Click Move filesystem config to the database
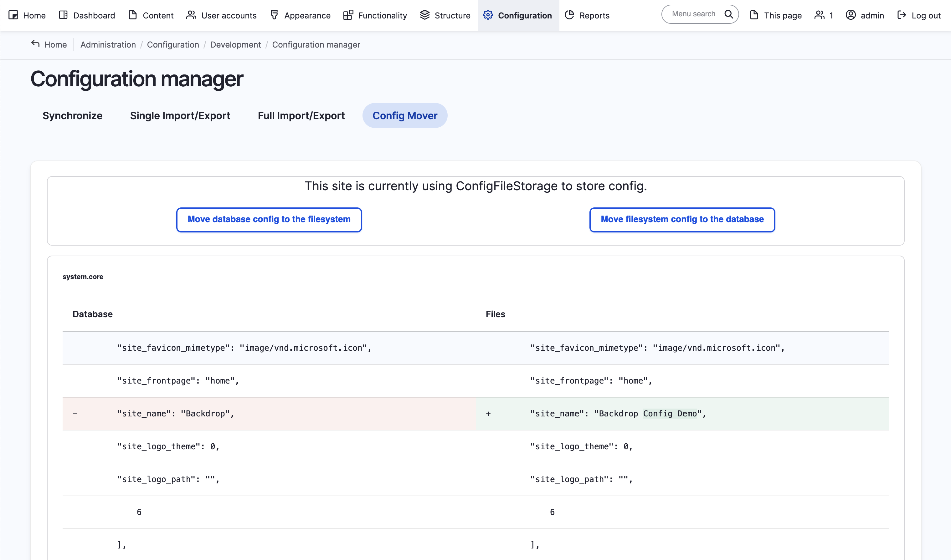951x560 pixels. point(682,220)
